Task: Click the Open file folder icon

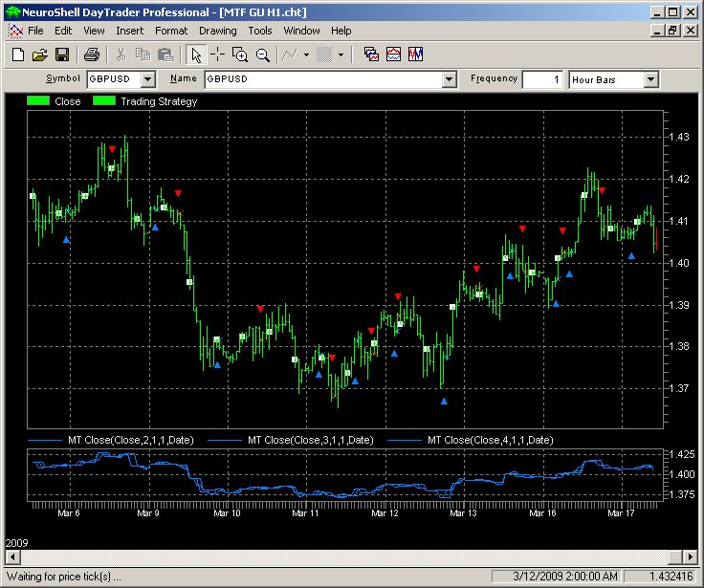Action: tap(39, 54)
